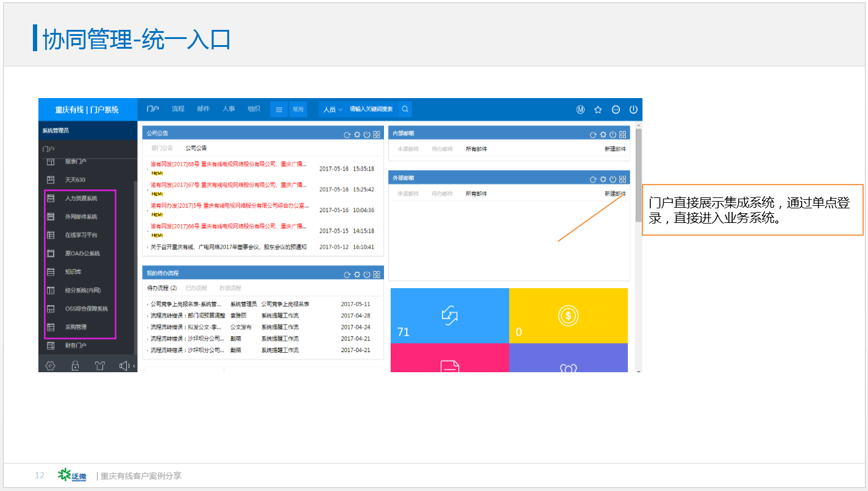The height and width of the screenshot is (491, 868).
Task: Click the grid icon on 外部邮箱 panel
Action: pyautogui.click(x=622, y=179)
